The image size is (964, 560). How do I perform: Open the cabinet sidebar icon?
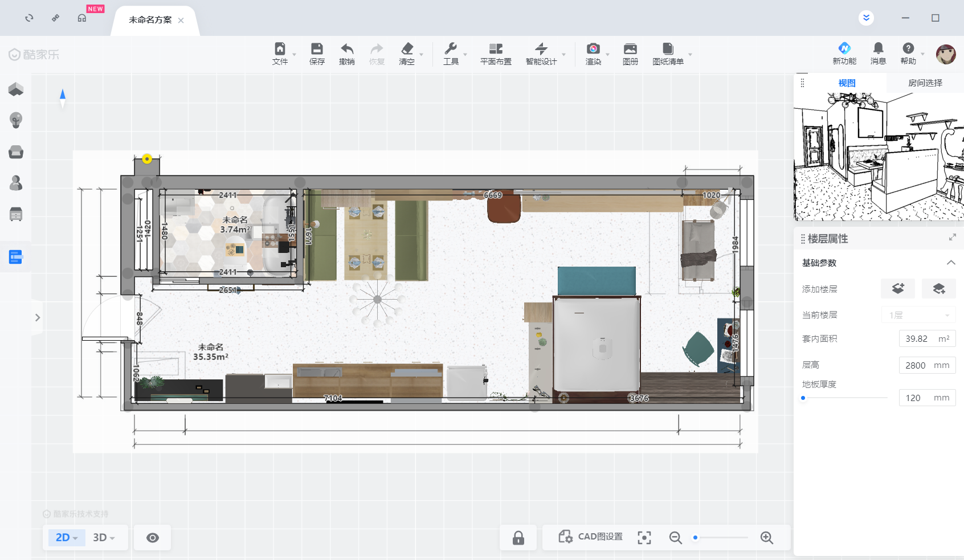(x=16, y=214)
